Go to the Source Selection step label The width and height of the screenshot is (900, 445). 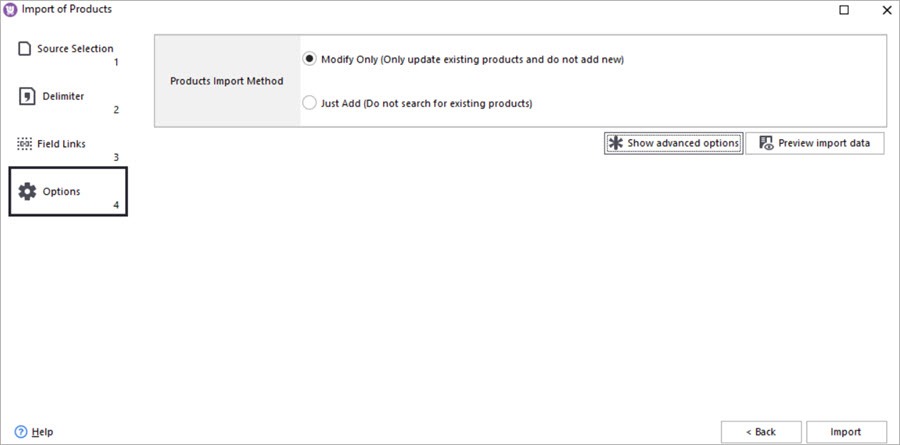point(75,48)
